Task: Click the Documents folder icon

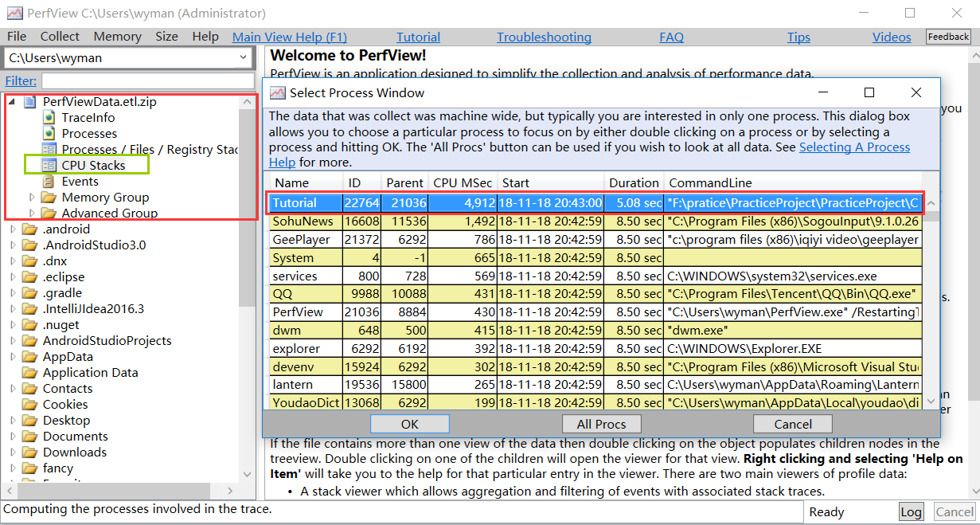Action: pyautogui.click(x=30, y=437)
